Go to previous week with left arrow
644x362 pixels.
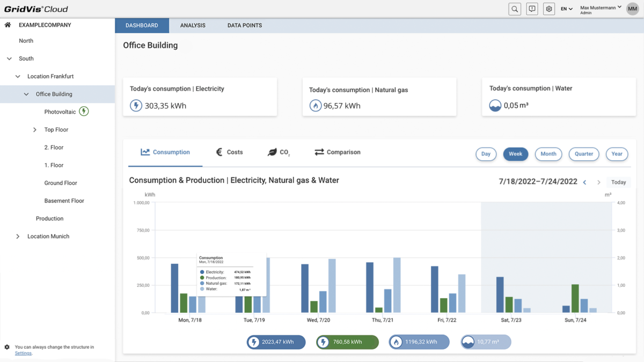pyautogui.click(x=584, y=182)
